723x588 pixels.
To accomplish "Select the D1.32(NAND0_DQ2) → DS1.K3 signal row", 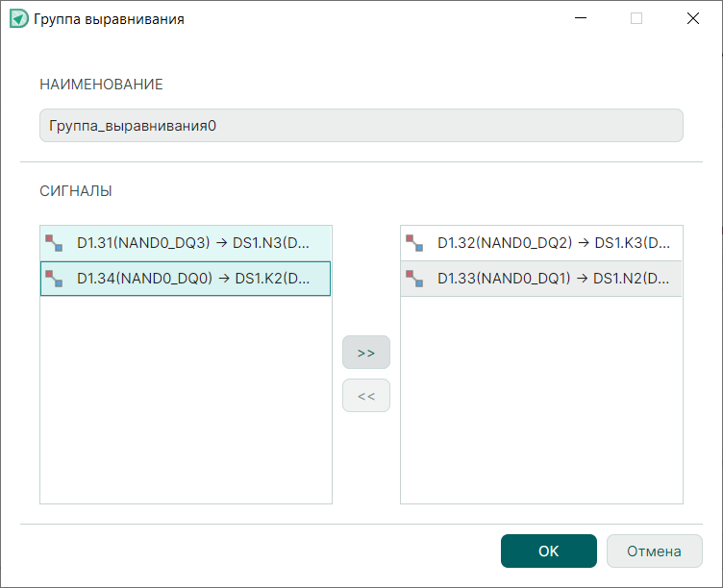I will [541, 243].
